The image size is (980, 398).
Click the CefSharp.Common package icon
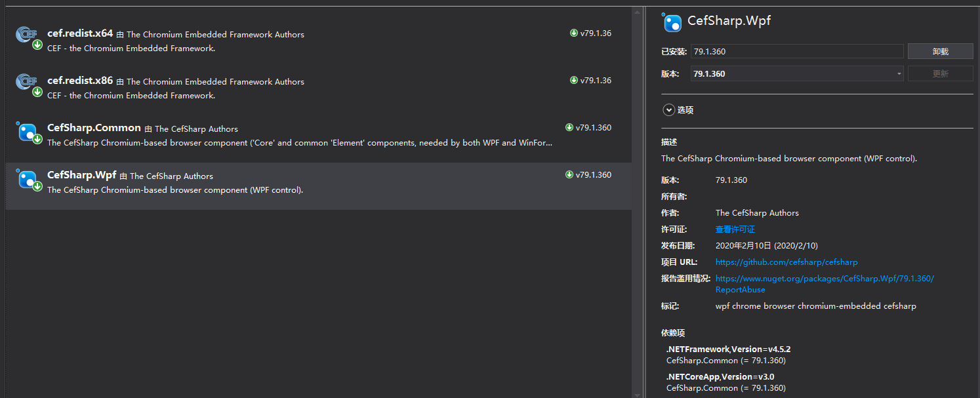[x=27, y=132]
